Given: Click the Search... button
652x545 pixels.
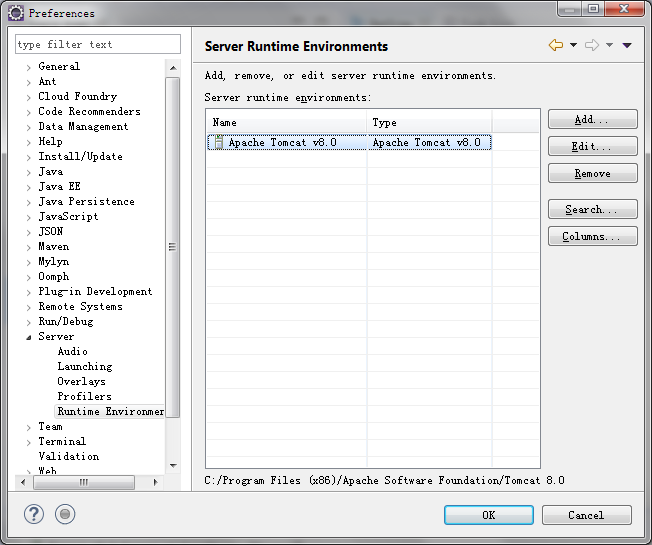Looking at the screenshot, I should [593, 209].
